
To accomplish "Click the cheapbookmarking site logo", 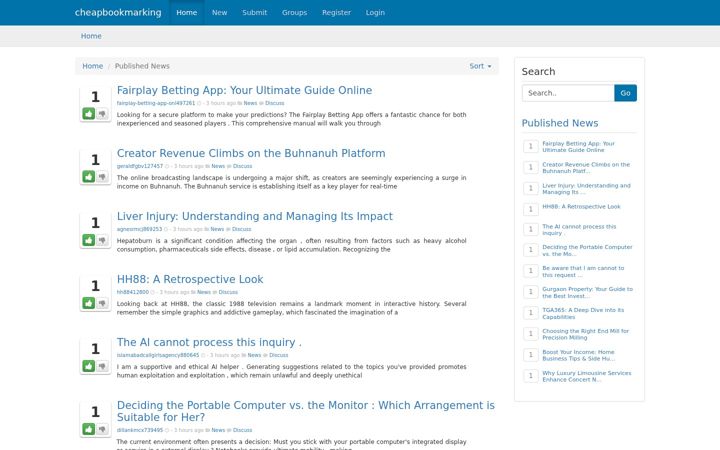I will coord(118,12).
